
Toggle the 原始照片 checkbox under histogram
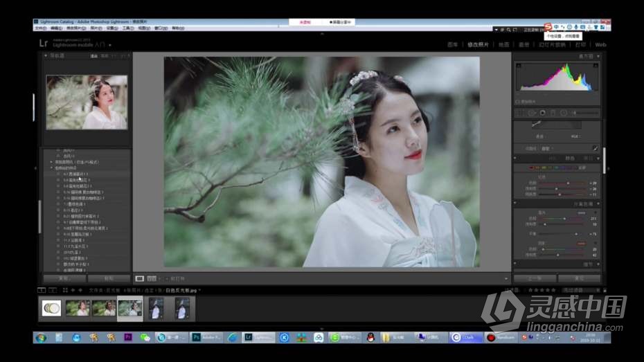click(x=517, y=102)
